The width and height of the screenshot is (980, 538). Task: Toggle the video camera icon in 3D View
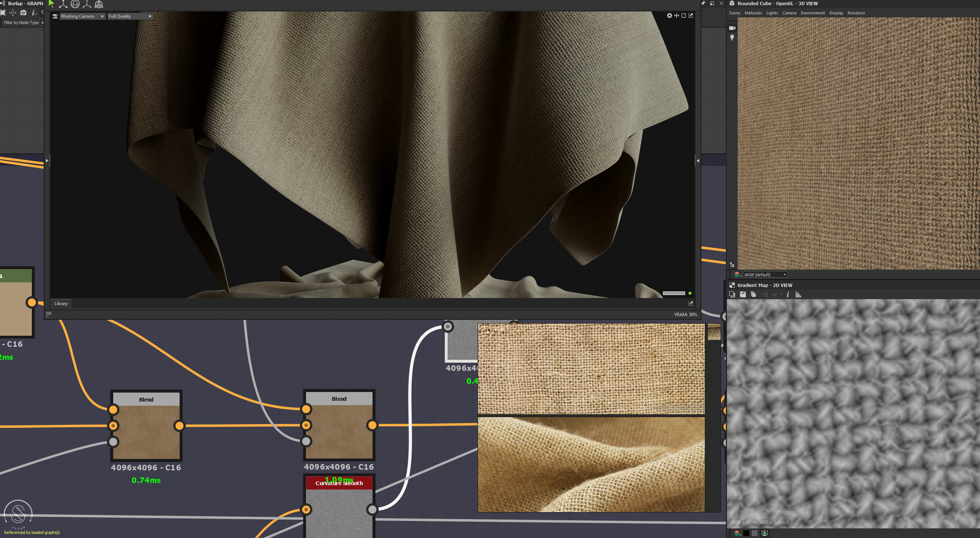(732, 28)
